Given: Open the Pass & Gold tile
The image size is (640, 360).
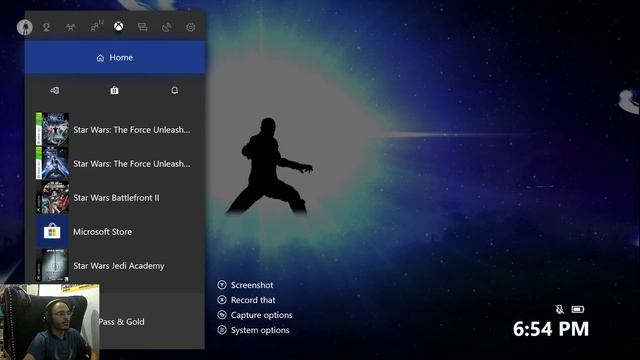Looking at the screenshot, I should pos(152,321).
